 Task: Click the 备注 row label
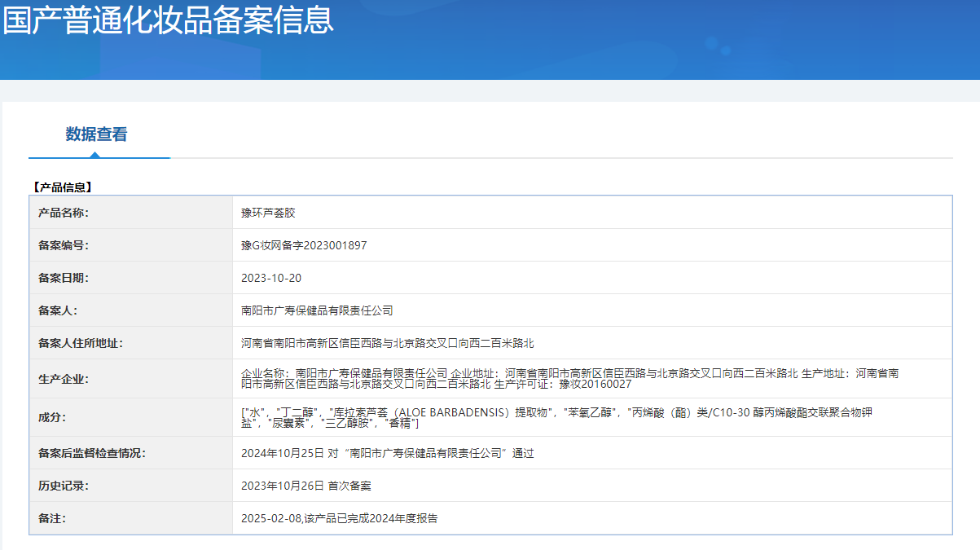coord(52,518)
